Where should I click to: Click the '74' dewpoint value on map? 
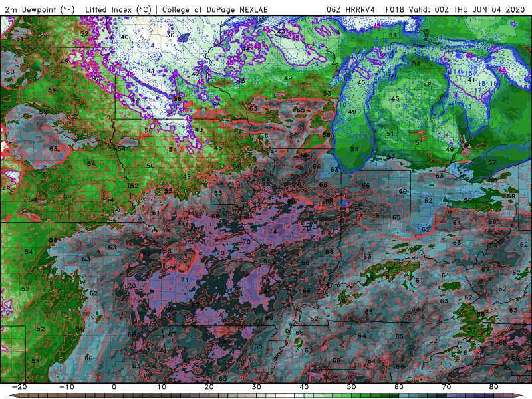click(x=273, y=231)
